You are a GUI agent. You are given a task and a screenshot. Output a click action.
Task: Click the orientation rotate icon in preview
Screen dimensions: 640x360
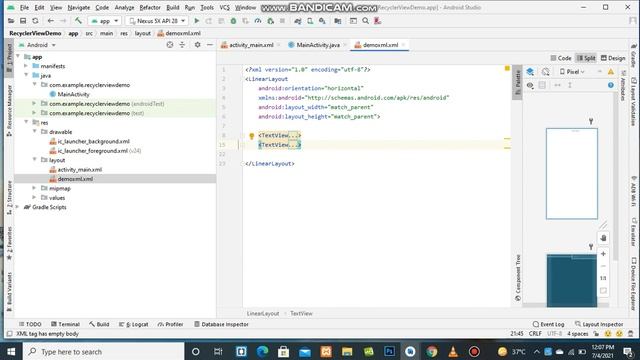[x=546, y=72]
